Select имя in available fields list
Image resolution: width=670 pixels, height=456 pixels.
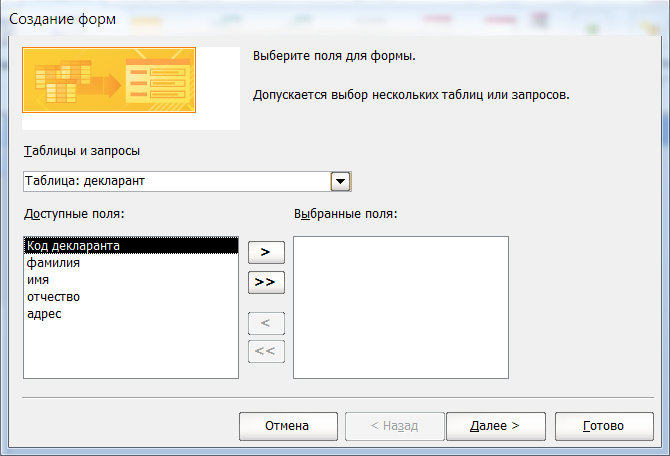click(131, 279)
